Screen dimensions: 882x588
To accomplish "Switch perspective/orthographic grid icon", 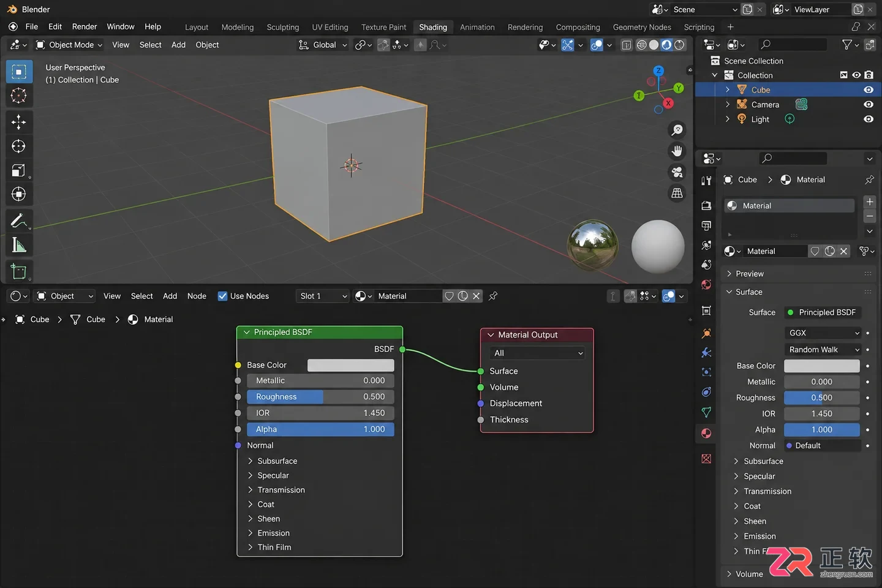I will 677,193.
